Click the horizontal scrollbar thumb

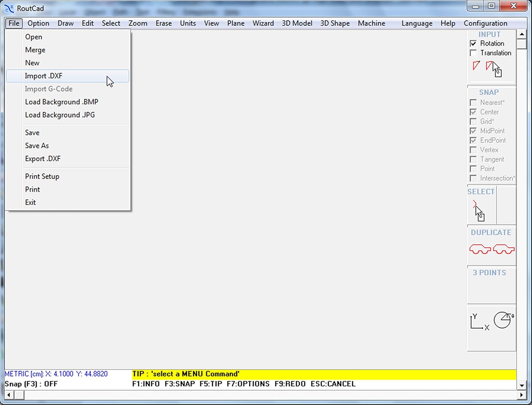(19, 395)
